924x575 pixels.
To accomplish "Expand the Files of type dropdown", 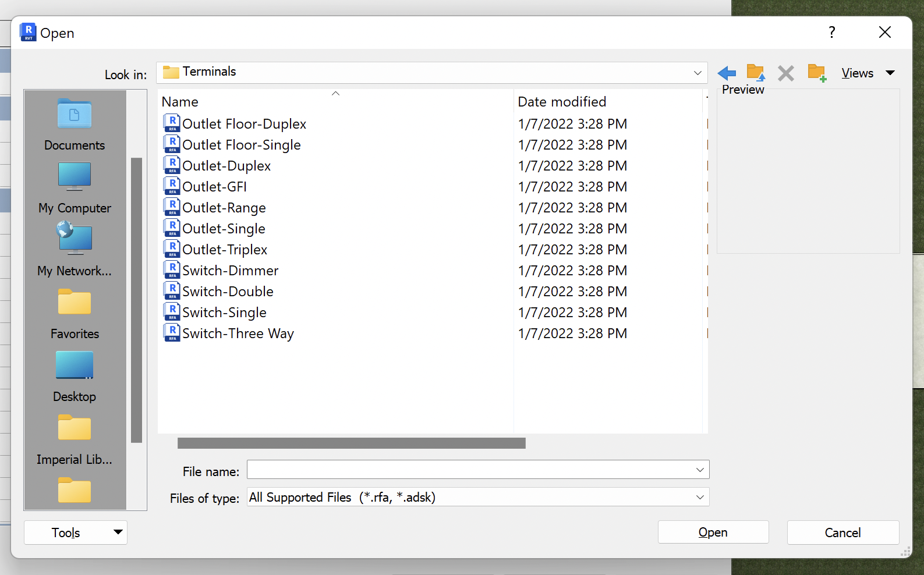I will [700, 497].
